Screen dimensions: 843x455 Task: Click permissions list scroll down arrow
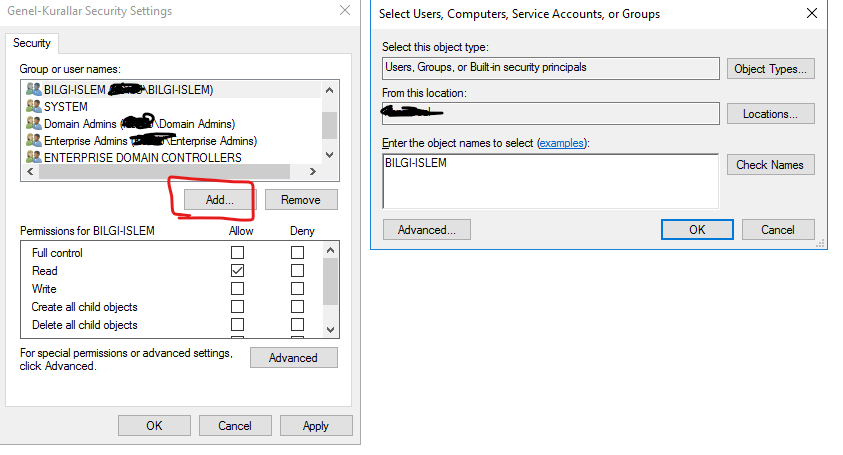[331, 329]
